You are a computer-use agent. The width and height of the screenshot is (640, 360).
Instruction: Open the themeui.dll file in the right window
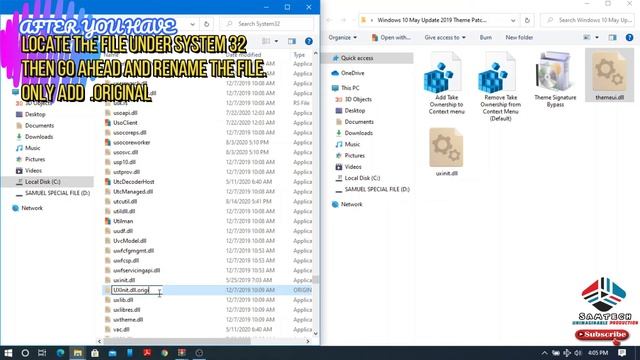(x=609, y=75)
